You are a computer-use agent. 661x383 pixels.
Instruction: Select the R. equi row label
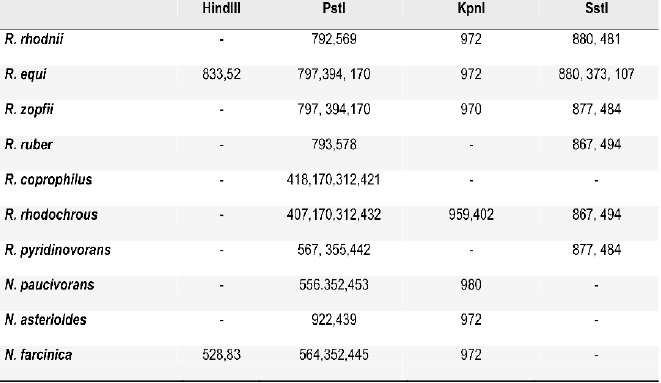pyautogui.click(x=25, y=75)
